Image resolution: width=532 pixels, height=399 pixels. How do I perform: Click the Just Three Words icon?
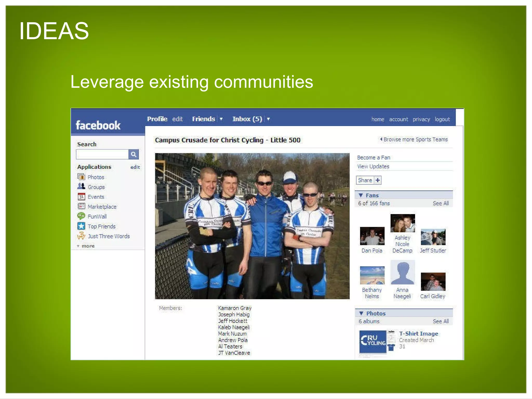pyautogui.click(x=81, y=236)
